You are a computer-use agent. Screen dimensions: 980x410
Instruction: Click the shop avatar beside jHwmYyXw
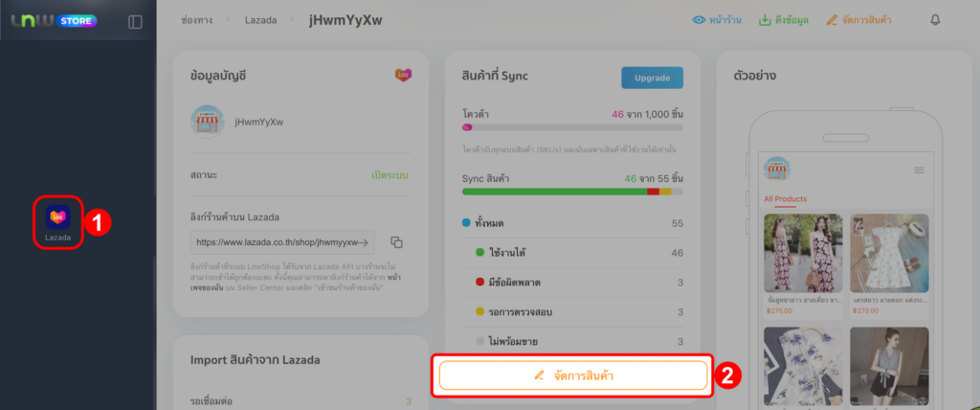(207, 123)
